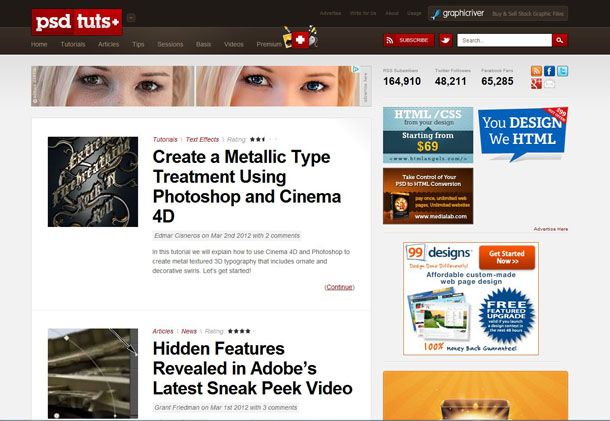This screenshot has width=610, height=421.
Task: Open the Hidden Features Revealed headline
Action: coord(253,368)
